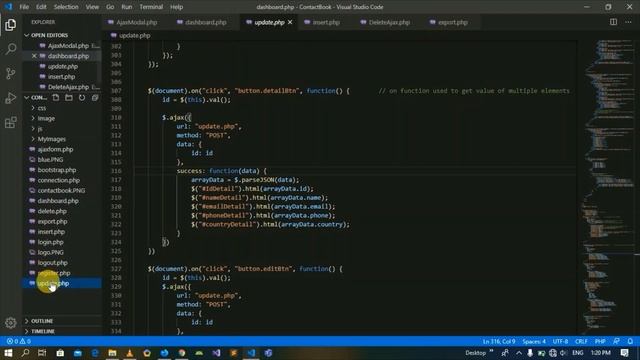Open ajaxform.php in file explorer
This screenshot has height=360, width=640.
55,149
